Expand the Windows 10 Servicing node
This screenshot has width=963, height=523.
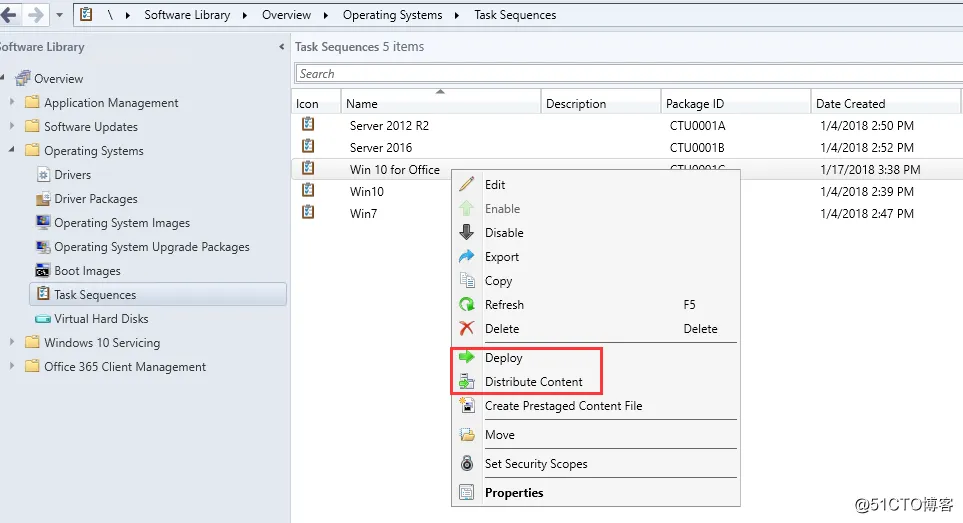tap(12, 342)
